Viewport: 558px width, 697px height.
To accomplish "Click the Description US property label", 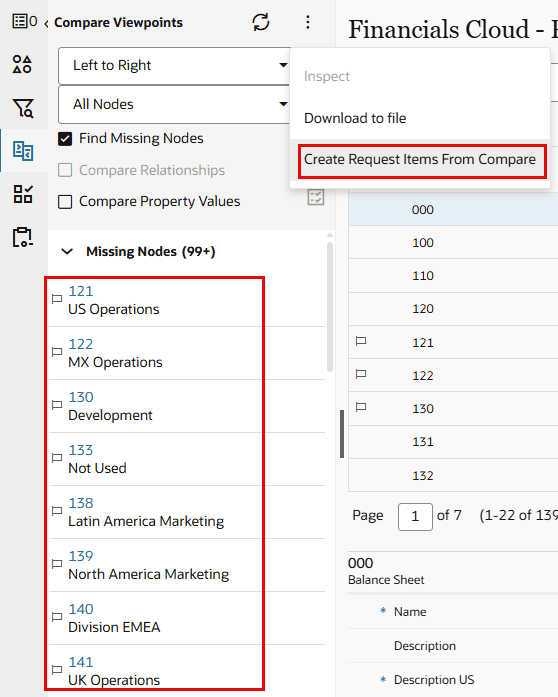I will 434,680.
